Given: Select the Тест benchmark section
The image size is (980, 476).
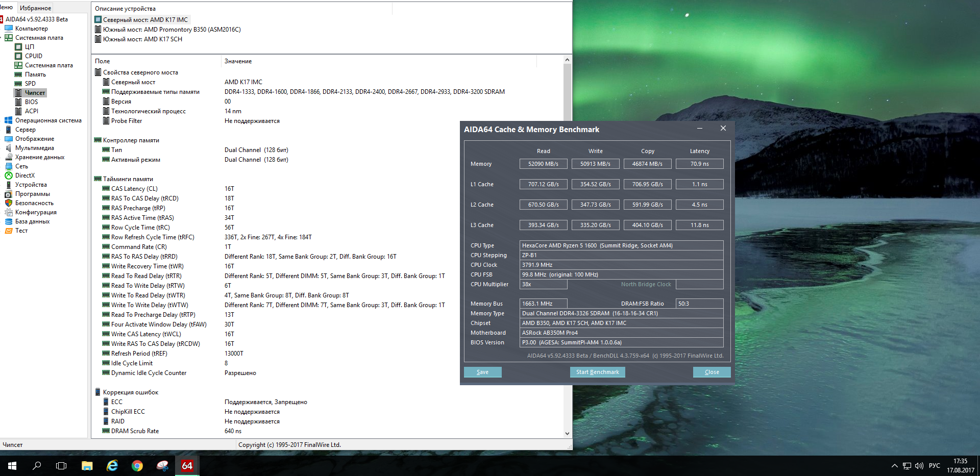Looking at the screenshot, I should [x=21, y=231].
